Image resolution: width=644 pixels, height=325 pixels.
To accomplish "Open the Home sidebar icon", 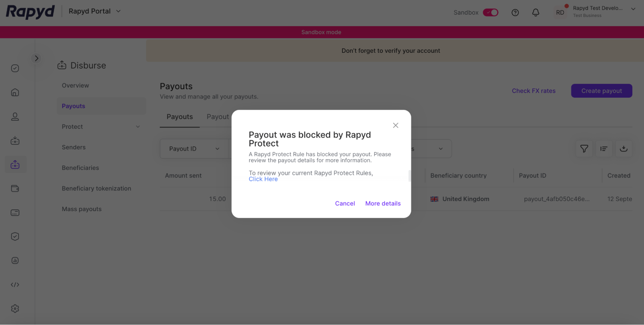I will pos(15,92).
